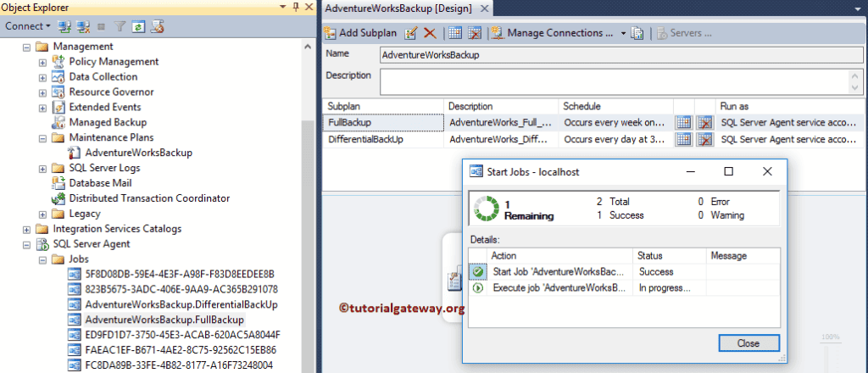This screenshot has height=373, width=868.
Task: Click toolbar Subplan Schedule calendar icon
Action: click(x=455, y=33)
